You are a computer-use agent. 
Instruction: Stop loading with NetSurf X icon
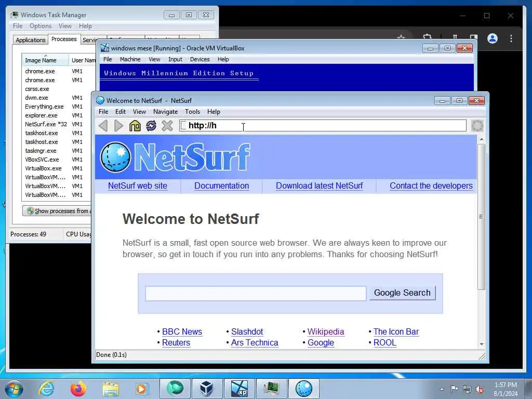click(167, 126)
